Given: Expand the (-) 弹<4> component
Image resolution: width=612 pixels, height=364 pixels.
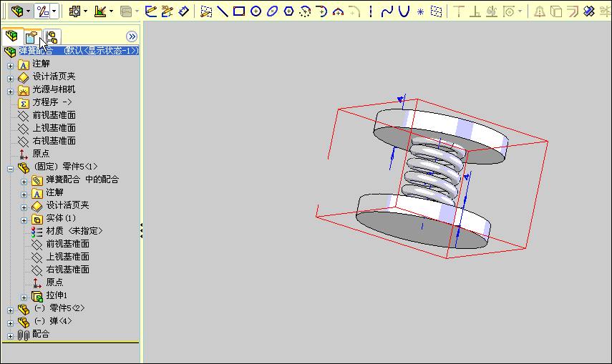Looking at the screenshot, I should (11, 323).
